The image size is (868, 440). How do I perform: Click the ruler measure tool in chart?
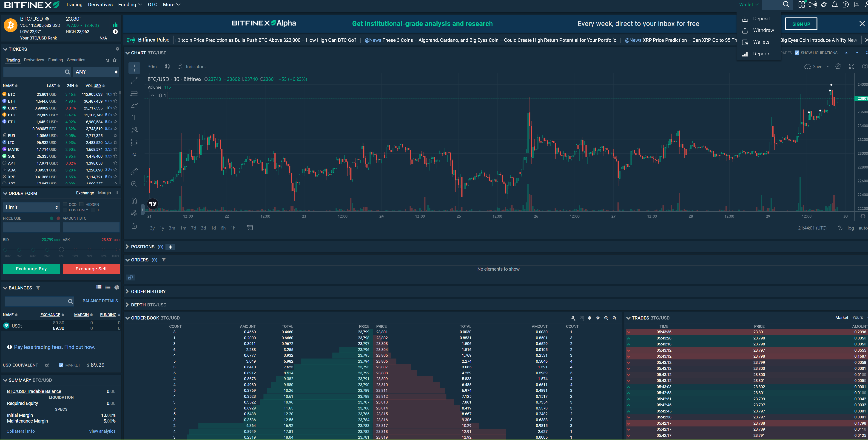point(134,172)
